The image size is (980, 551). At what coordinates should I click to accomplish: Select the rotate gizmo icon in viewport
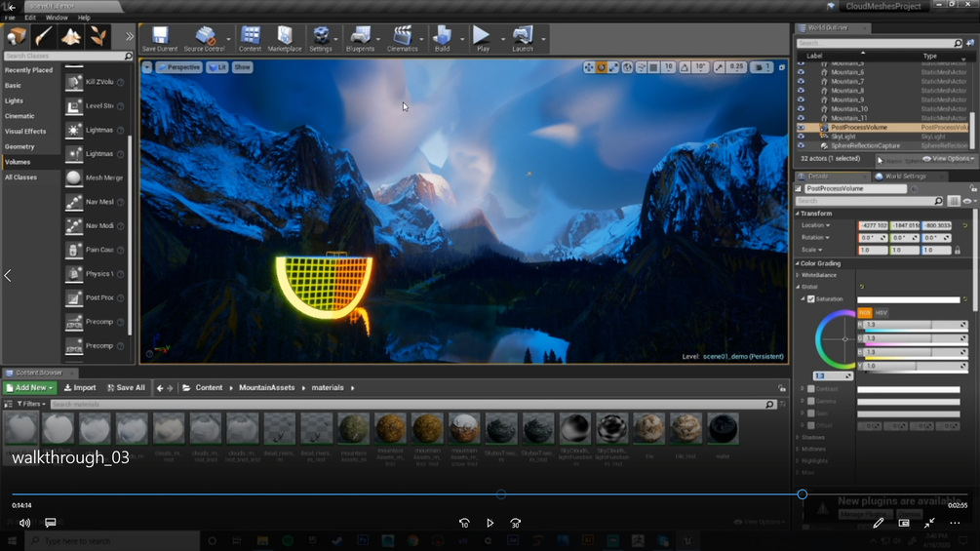pos(602,67)
